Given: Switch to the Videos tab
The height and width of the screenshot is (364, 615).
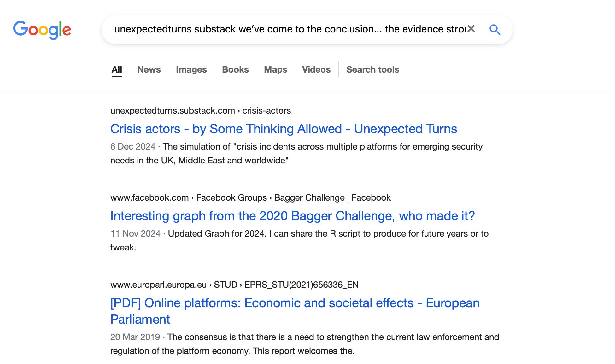Looking at the screenshot, I should pyautogui.click(x=316, y=69).
